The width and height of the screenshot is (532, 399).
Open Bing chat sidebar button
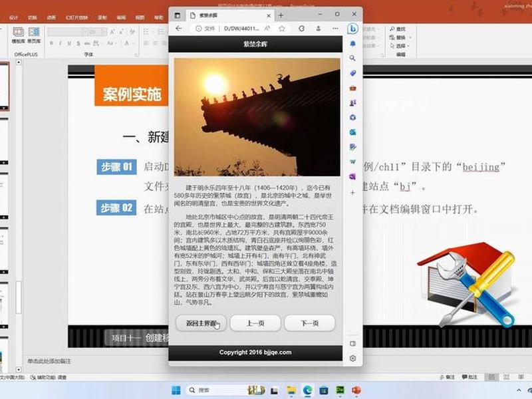(353, 29)
